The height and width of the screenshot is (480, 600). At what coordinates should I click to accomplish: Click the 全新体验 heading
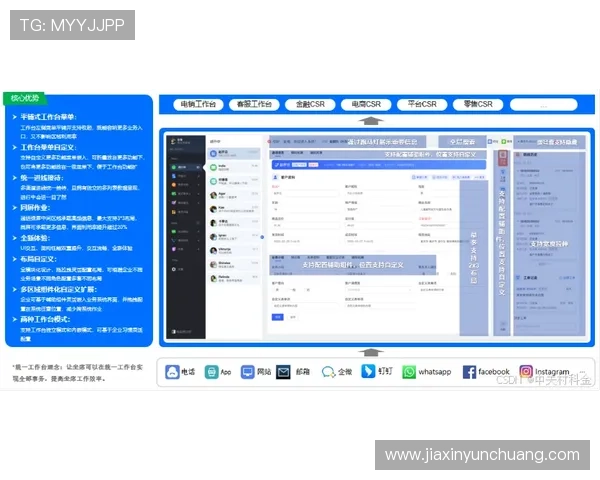(35, 238)
